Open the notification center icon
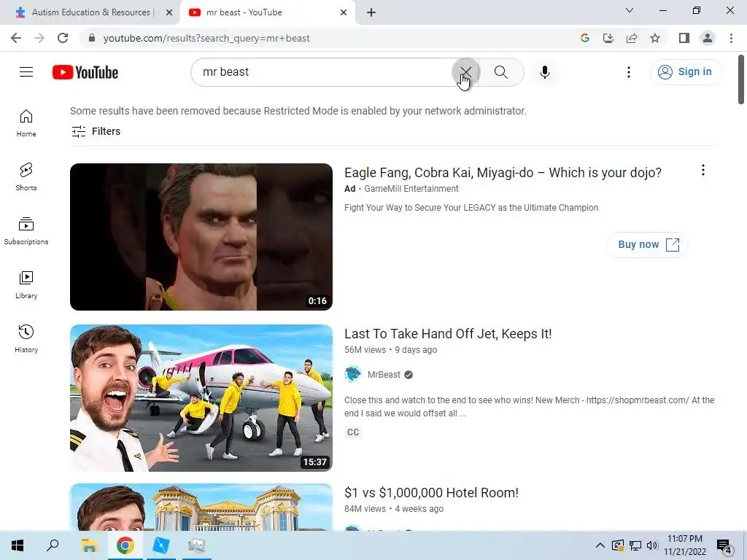 pos(724,545)
